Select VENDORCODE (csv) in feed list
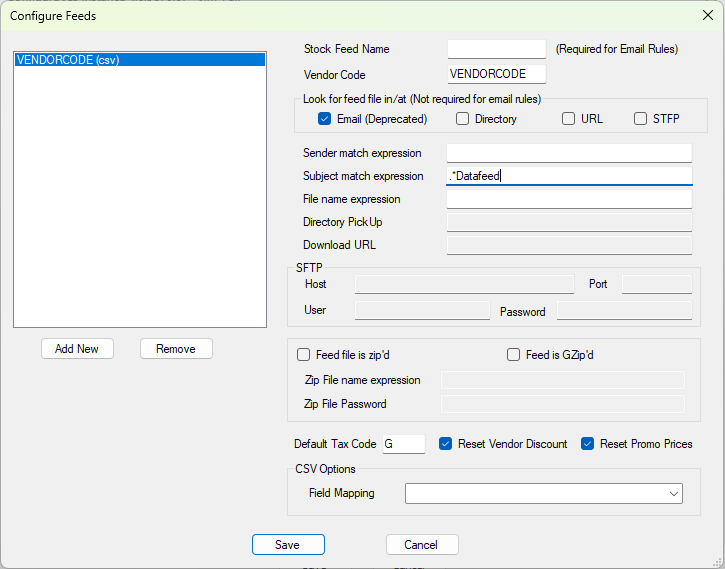725x569 pixels. pyautogui.click(x=140, y=60)
